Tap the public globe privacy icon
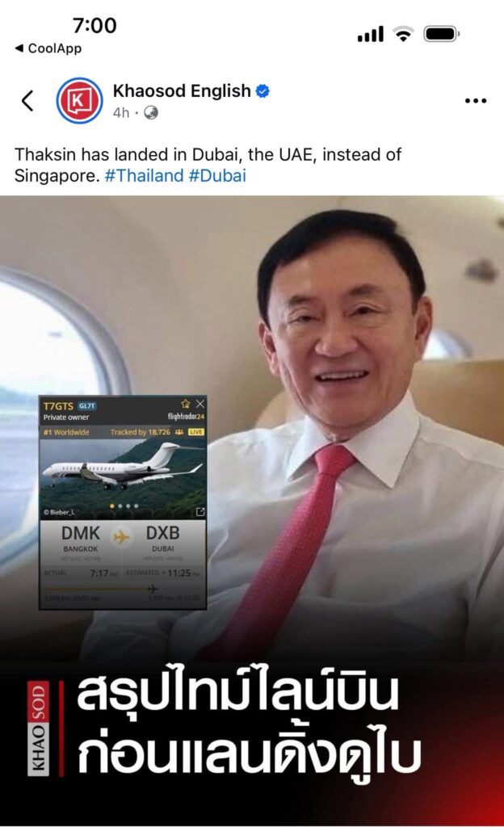The image size is (504, 827). click(x=151, y=113)
